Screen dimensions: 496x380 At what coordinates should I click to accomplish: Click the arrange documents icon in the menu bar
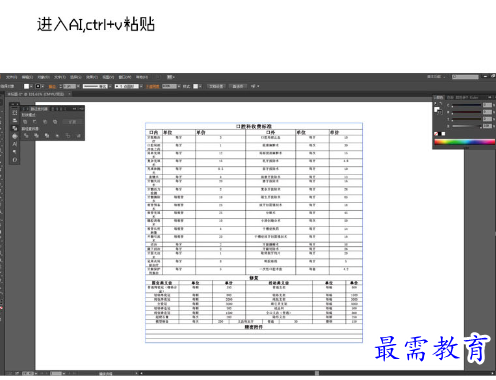170,77
